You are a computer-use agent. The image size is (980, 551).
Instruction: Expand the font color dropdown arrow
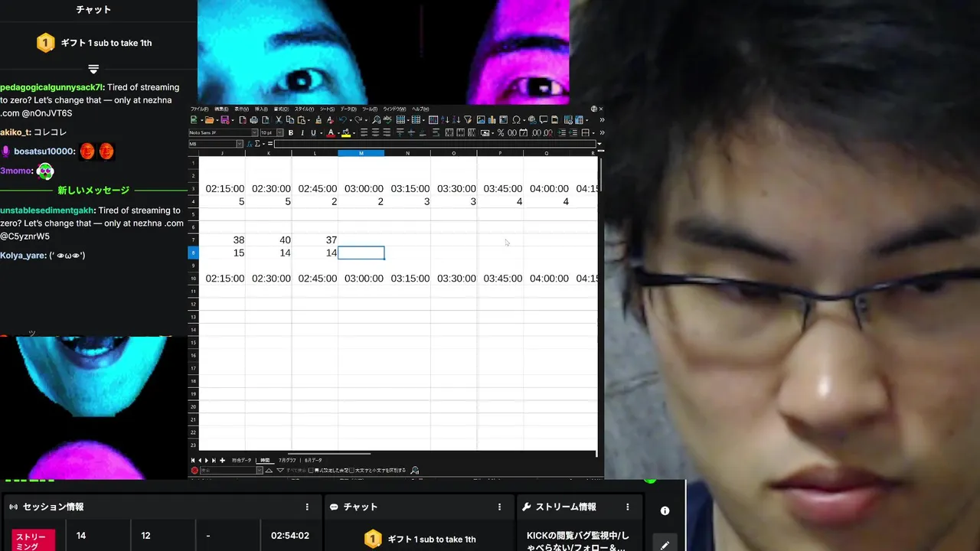(x=338, y=133)
